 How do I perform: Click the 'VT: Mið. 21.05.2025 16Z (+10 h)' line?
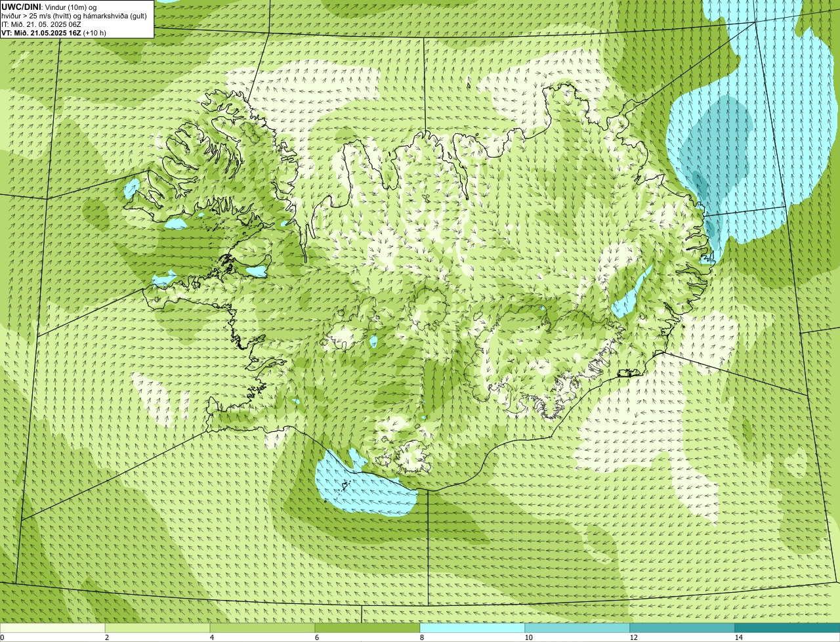54,32
